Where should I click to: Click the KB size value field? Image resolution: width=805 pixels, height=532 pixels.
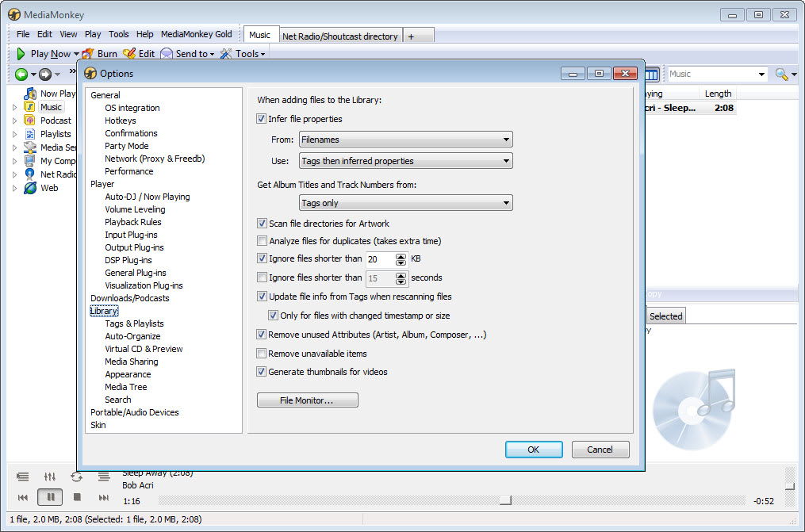381,259
